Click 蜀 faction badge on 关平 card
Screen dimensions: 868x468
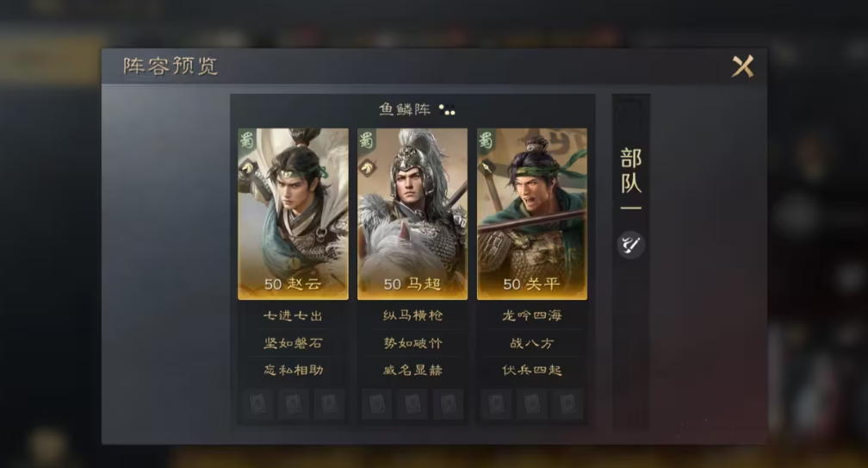coord(486,140)
